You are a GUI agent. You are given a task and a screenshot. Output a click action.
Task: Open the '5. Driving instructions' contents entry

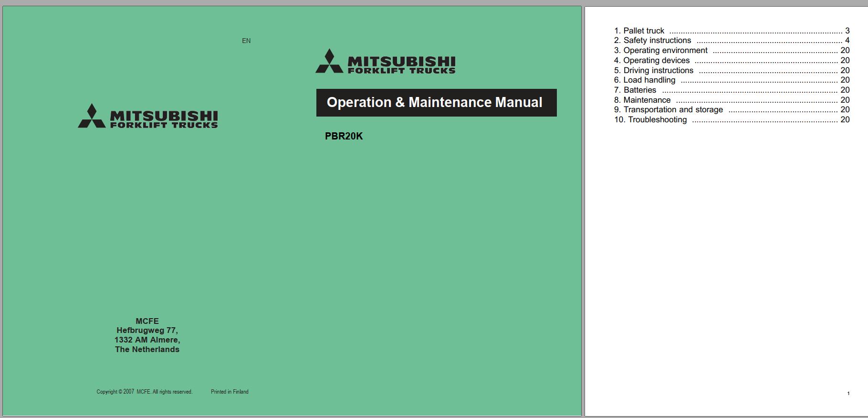coord(732,70)
